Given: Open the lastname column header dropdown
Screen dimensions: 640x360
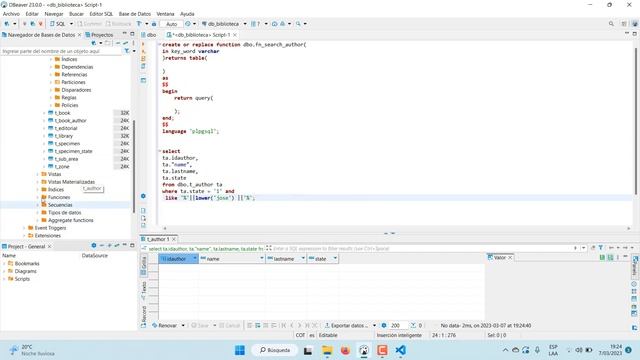Looking at the screenshot, I should [x=303, y=258].
